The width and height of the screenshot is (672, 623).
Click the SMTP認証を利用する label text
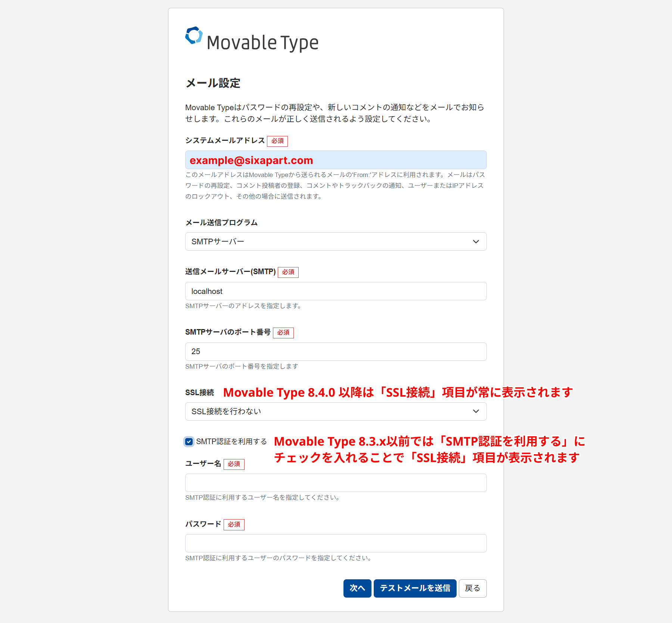point(231,442)
